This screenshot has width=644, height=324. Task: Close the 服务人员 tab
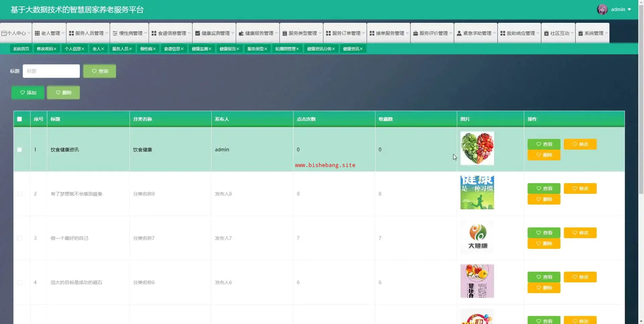130,49
